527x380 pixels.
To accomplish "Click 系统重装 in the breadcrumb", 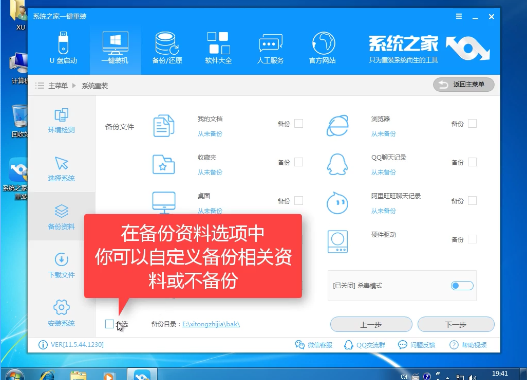I will point(95,86).
